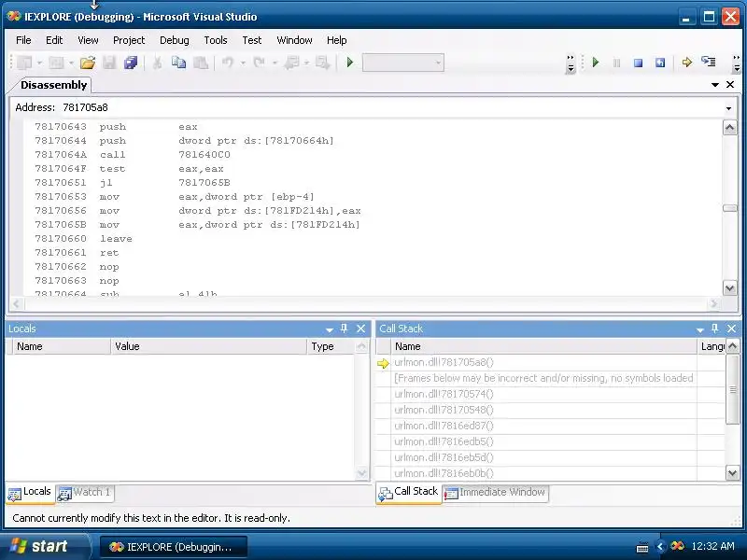Click the Add Item toolbar icon
The height and width of the screenshot is (560, 747).
tap(56, 63)
